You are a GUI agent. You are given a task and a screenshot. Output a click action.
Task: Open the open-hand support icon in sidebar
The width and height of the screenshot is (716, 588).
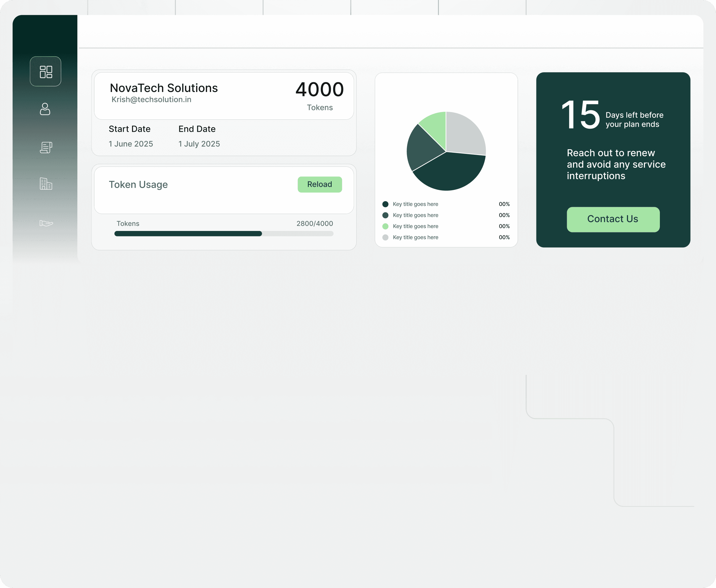point(46,223)
